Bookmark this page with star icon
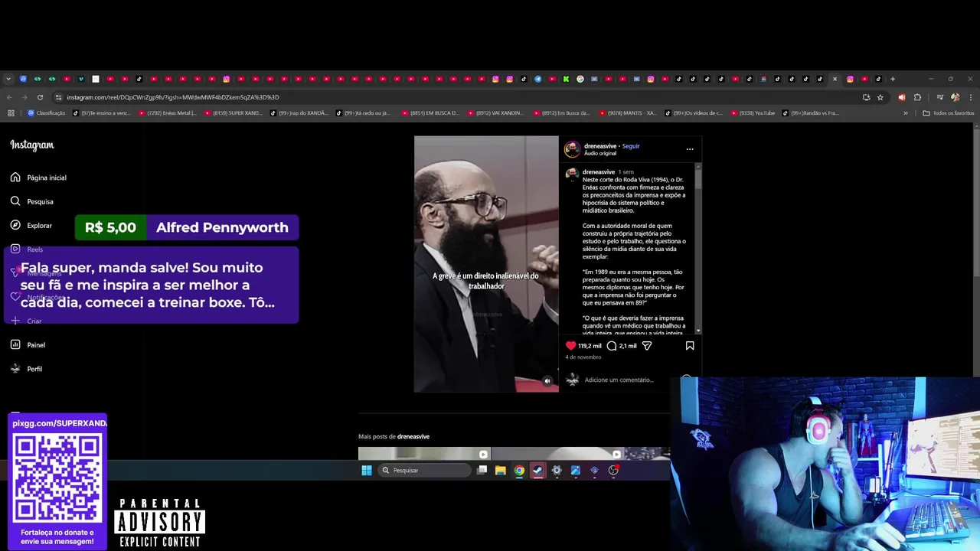Screen dimensions: 980x551 click(x=880, y=97)
